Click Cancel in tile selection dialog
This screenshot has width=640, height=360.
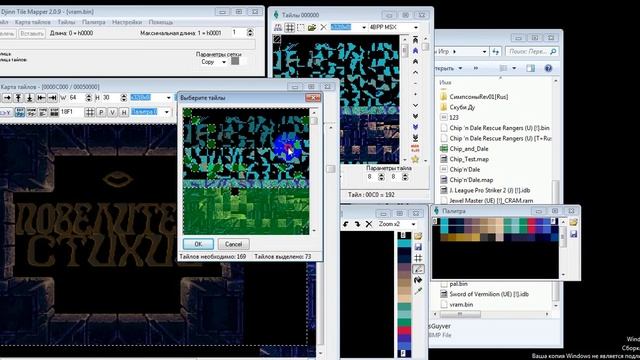(x=233, y=244)
